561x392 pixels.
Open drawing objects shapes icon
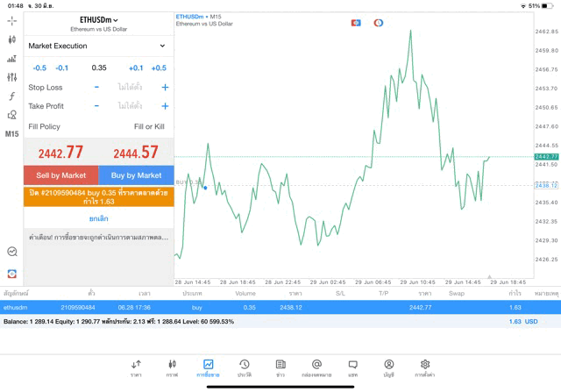click(x=11, y=115)
